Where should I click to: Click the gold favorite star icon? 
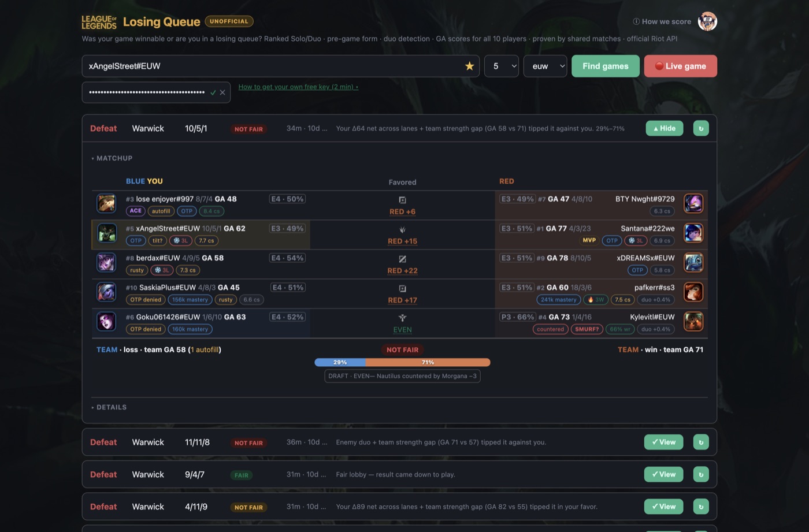[469, 66]
